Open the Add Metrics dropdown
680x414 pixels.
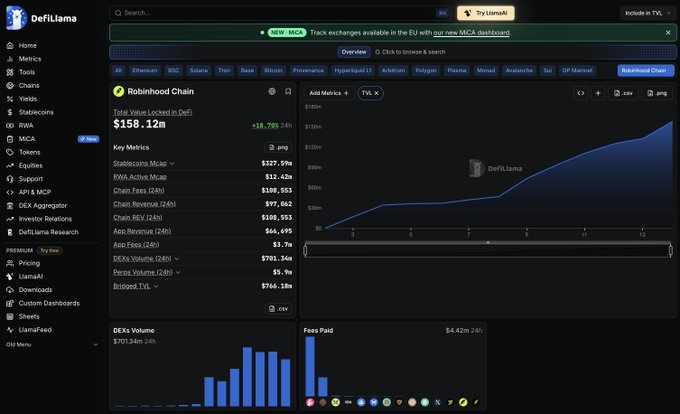[329, 93]
